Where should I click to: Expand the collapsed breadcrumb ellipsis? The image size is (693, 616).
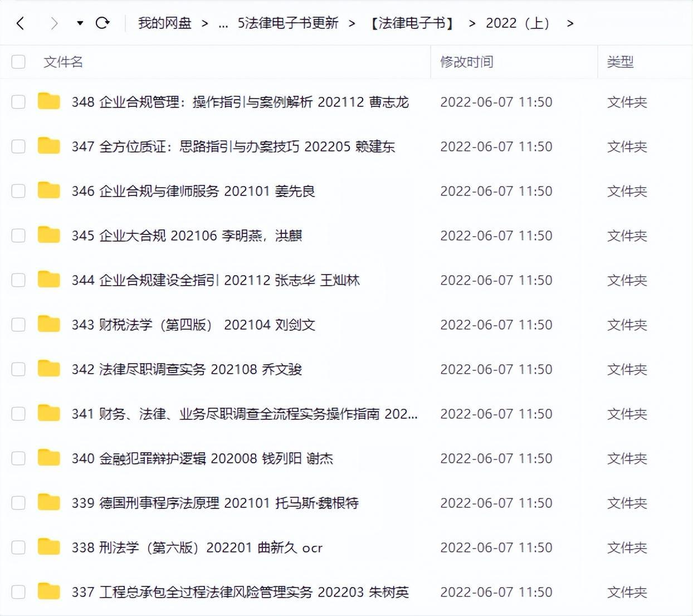click(223, 23)
